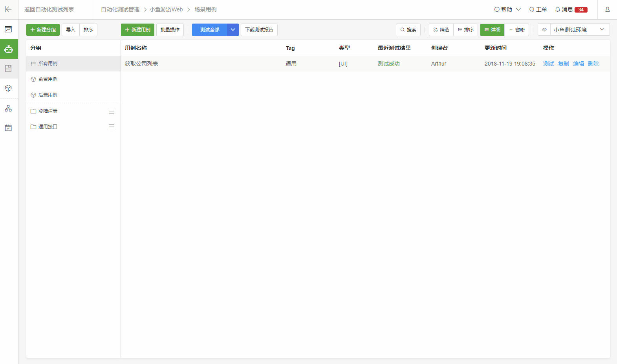Image resolution: width=617 pixels, height=364 pixels.
Task: Open the calendar schedule sidebar icon
Action: 8,128
